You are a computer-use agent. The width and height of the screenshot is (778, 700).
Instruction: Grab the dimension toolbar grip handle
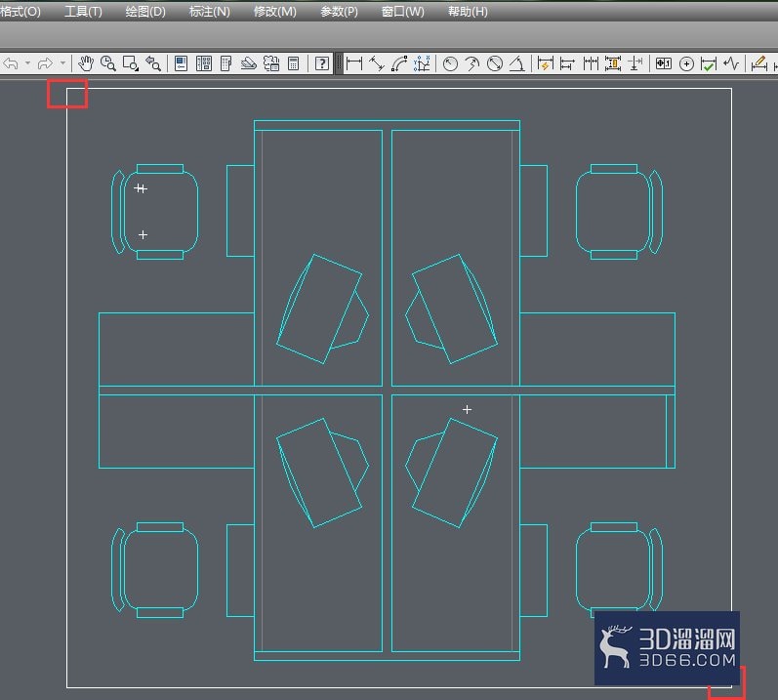(x=340, y=63)
